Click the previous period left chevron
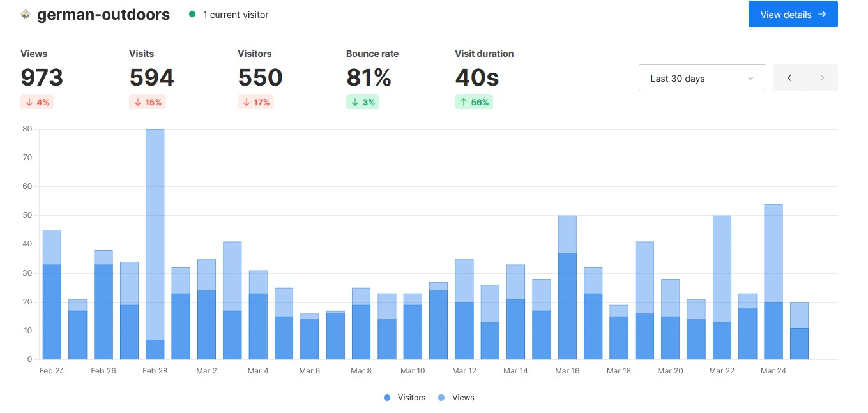This screenshot has height=413, width=868. click(x=789, y=77)
